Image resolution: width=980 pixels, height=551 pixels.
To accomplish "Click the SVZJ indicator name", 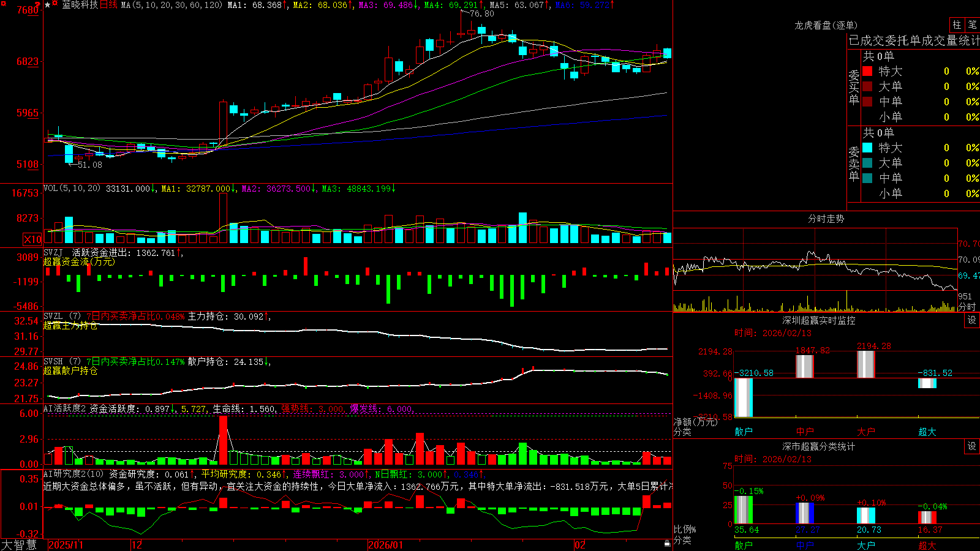I will pos(53,252).
